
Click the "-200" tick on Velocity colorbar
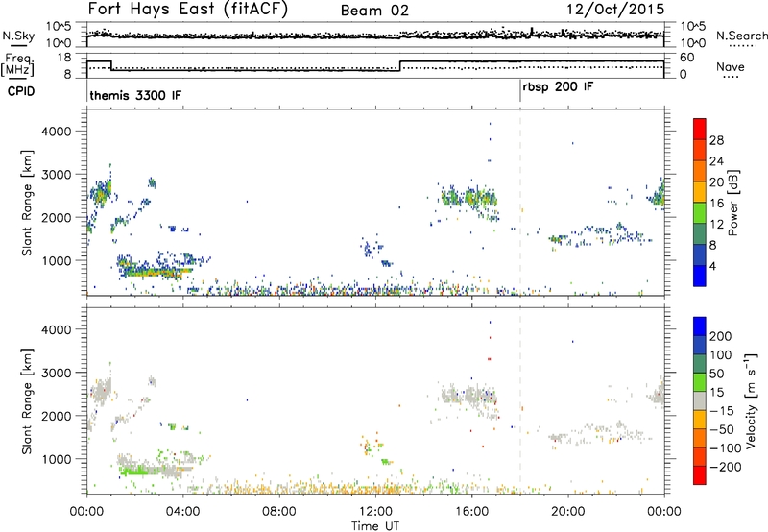pyautogui.click(x=726, y=467)
